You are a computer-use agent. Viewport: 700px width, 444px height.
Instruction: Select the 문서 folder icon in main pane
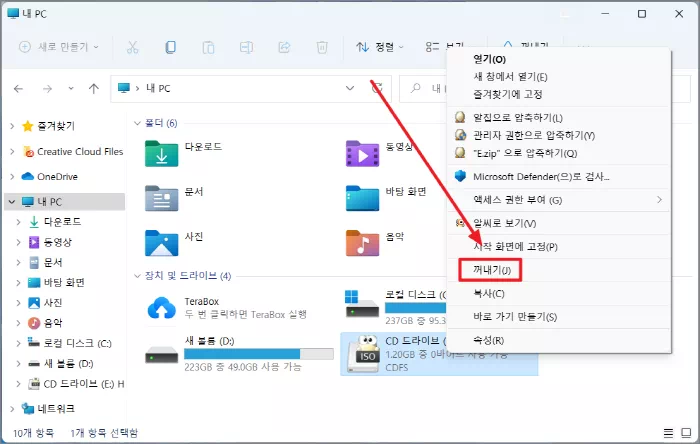click(161, 198)
